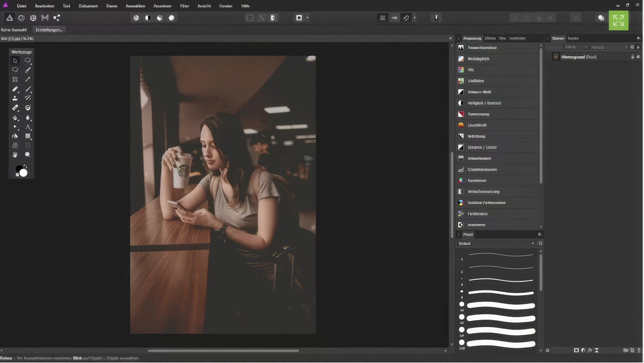644x363 pixels.
Task: Toggle the plain square selection mode icon in the top toolbar
Action: (x=250, y=18)
